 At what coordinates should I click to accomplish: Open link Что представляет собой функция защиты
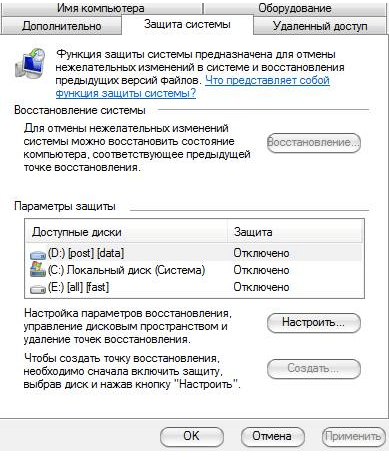pyautogui.click(x=193, y=87)
